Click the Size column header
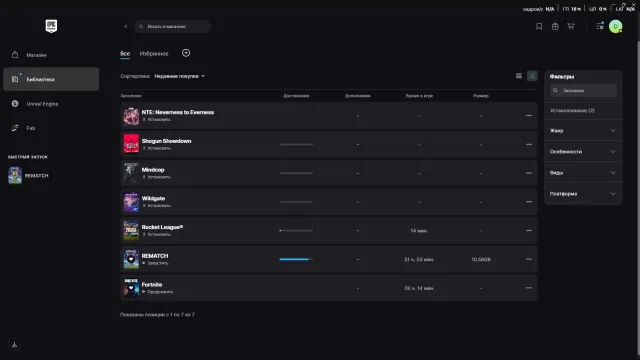This screenshot has width=640, height=360. [481, 96]
